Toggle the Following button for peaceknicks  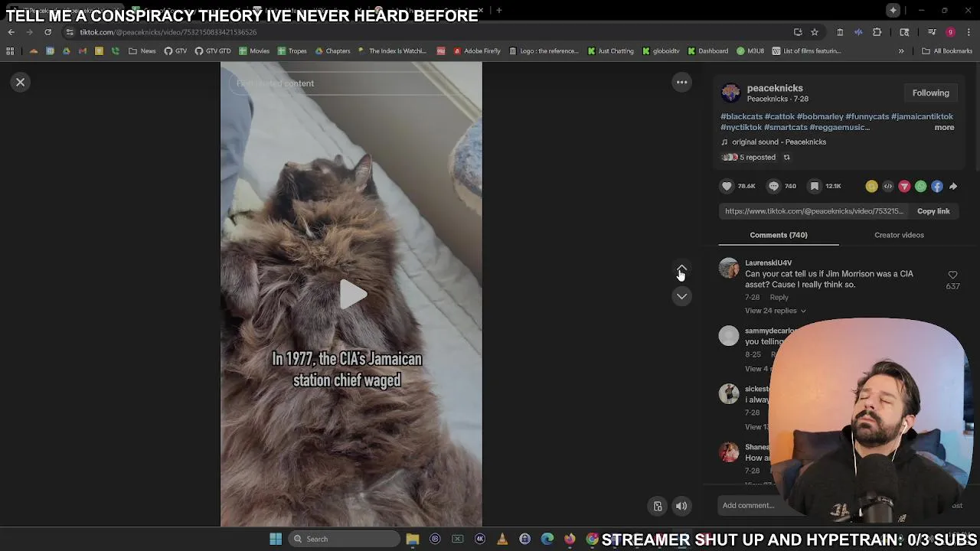coord(930,93)
